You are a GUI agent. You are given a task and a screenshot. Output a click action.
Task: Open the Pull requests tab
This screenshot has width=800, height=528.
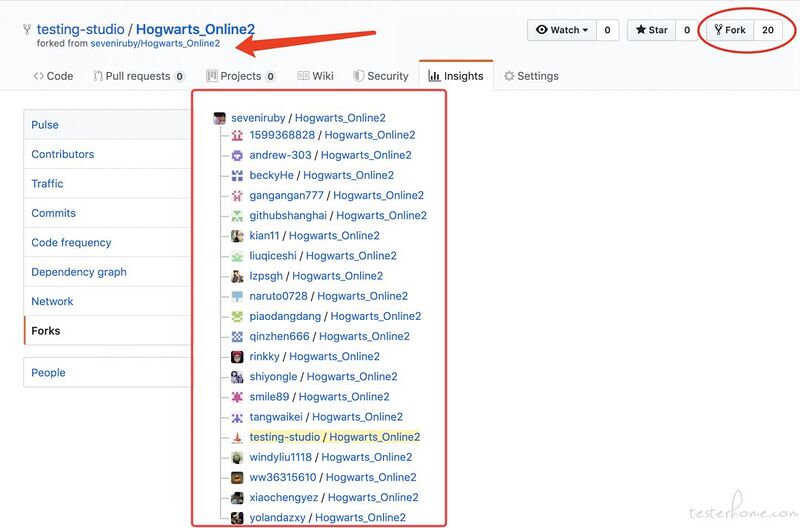click(139, 76)
